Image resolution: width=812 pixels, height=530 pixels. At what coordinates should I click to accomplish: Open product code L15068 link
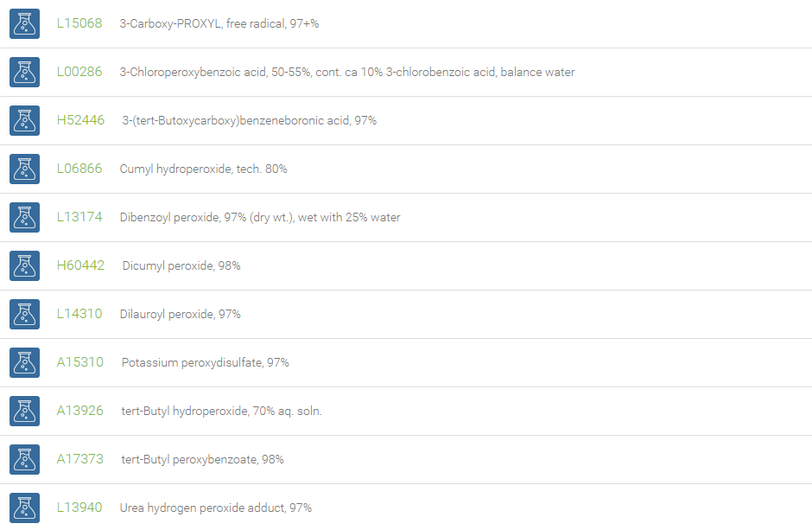tap(79, 23)
